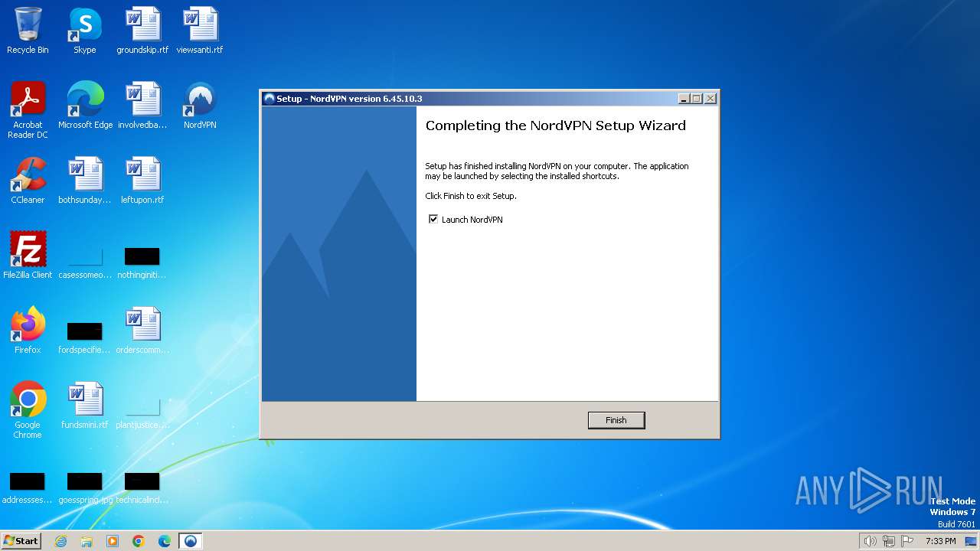Select FileZilla Client desktop shortcut
This screenshot has height=551, width=980.
[x=28, y=256]
